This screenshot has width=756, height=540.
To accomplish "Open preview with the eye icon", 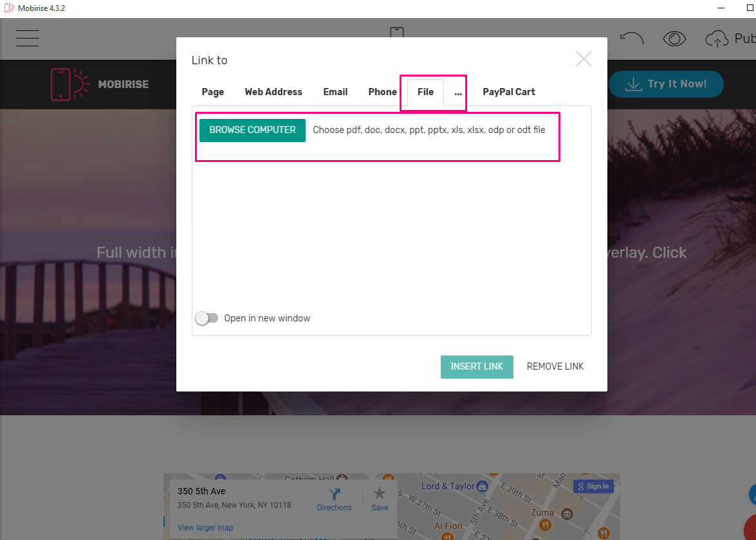I will click(674, 39).
